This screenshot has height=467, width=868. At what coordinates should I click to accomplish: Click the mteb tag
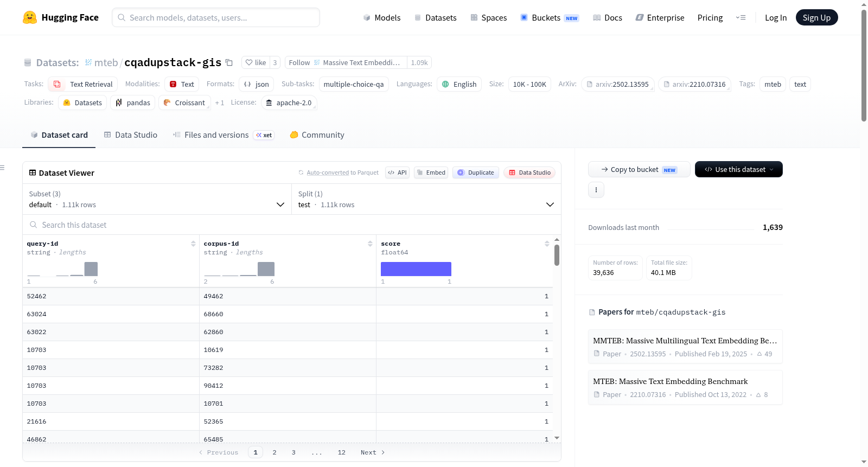click(773, 84)
